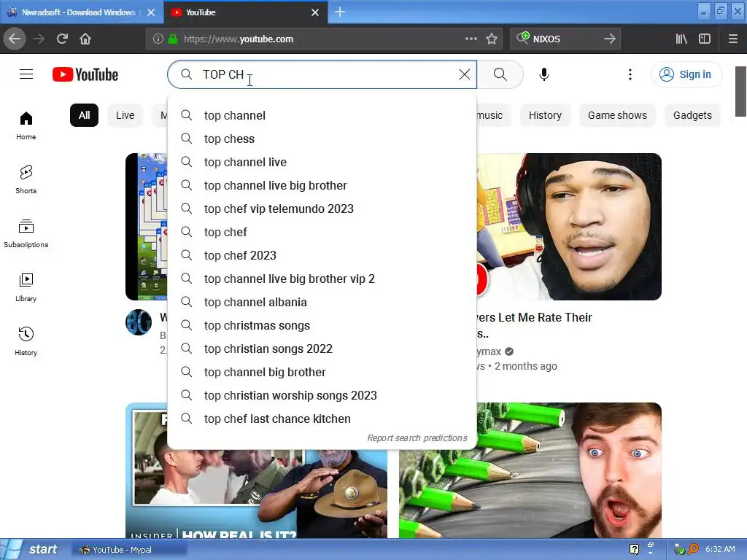Image resolution: width=747 pixels, height=560 pixels.
Task: Start voice search with the microphone icon
Action: tap(544, 74)
